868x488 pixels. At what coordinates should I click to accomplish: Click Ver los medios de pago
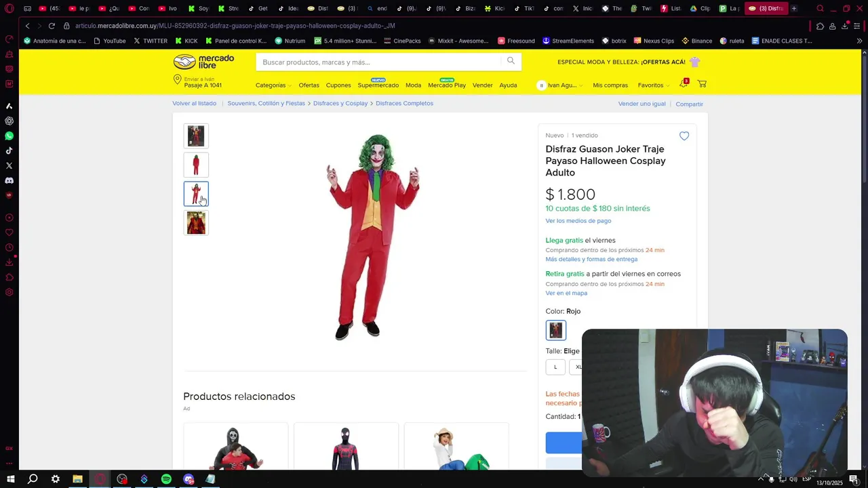tap(578, 221)
